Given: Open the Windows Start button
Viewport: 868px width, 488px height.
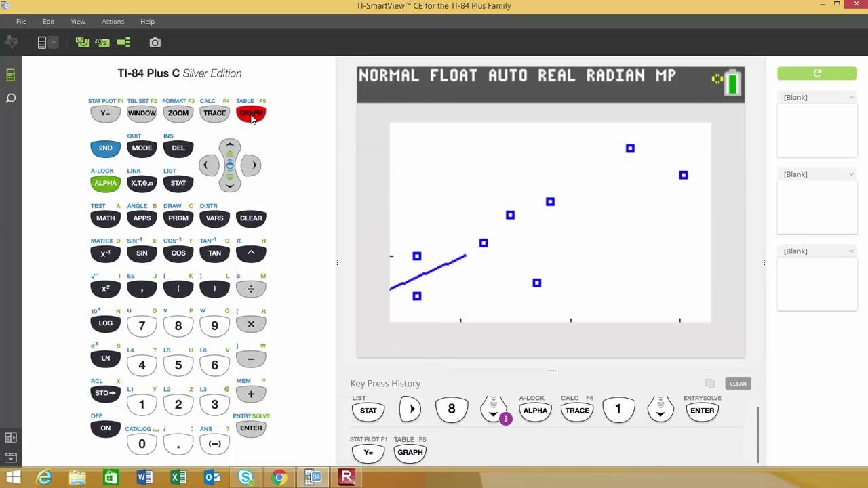Looking at the screenshot, I should (12, 478).
